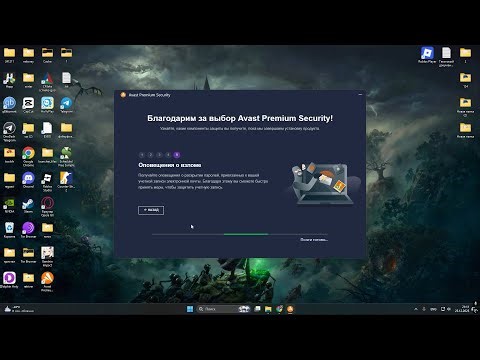Select the highlighted step 5 indicator
The image size is (480, 360).
177,155
